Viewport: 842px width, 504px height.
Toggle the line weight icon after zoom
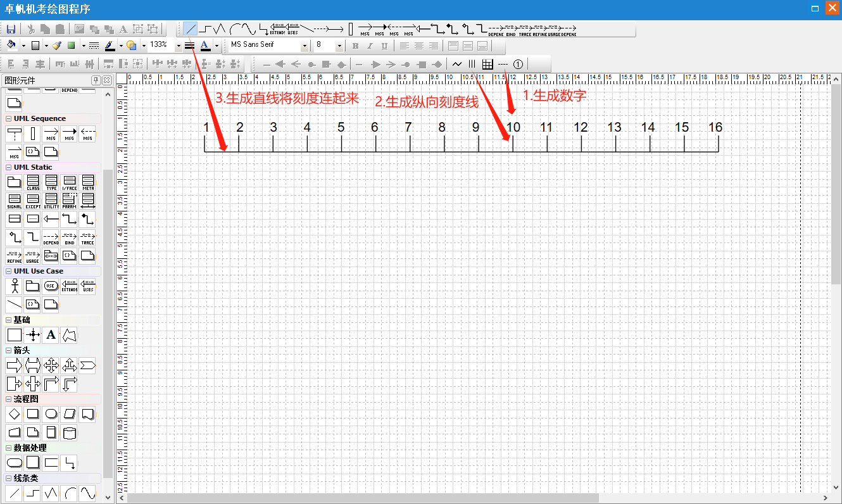coord(189,46)
